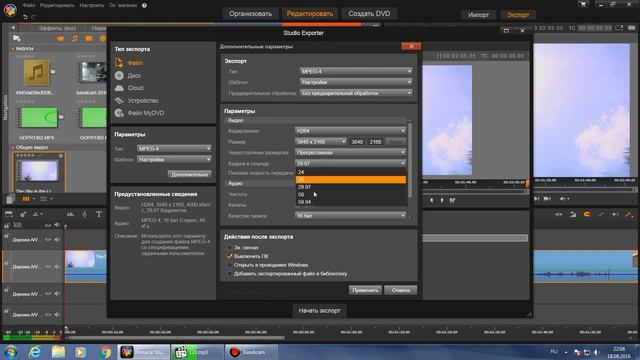
Task: Click the thumbnail view icon below library
Action: pyautogui.click(x=26, y=199)
